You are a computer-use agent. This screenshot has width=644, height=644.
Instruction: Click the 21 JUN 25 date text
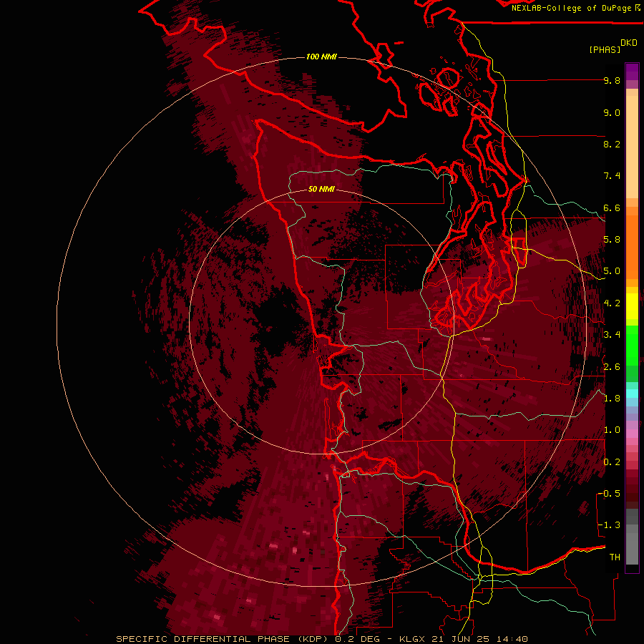pyautogui.click(x=461, y=639)
